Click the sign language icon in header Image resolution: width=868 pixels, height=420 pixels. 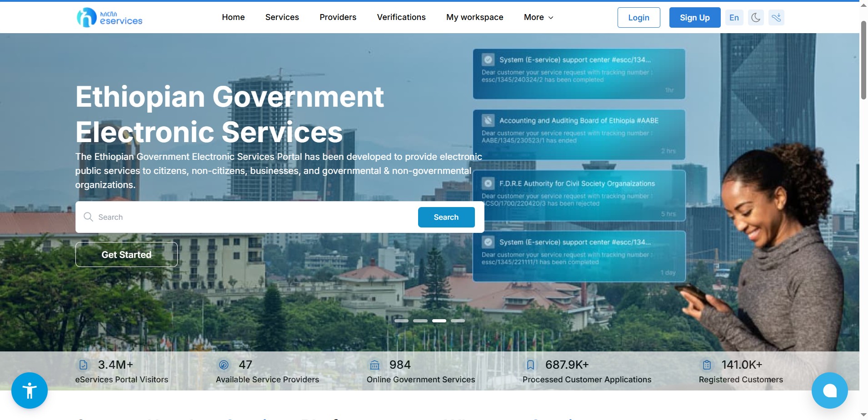point(776,18)
